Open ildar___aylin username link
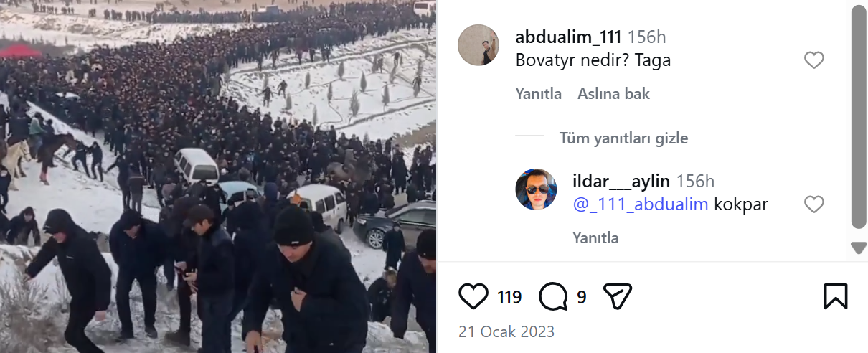The height and width of the screenshot is (353, 868). point(621,182)
